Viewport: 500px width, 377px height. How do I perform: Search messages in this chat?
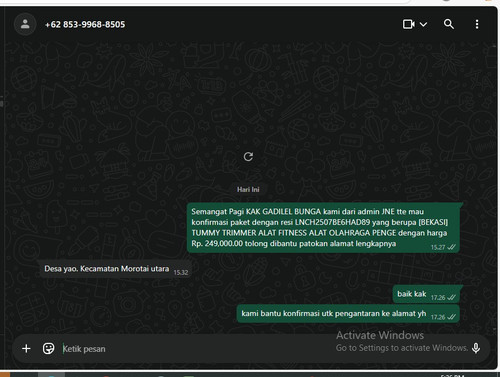(449, 24)
